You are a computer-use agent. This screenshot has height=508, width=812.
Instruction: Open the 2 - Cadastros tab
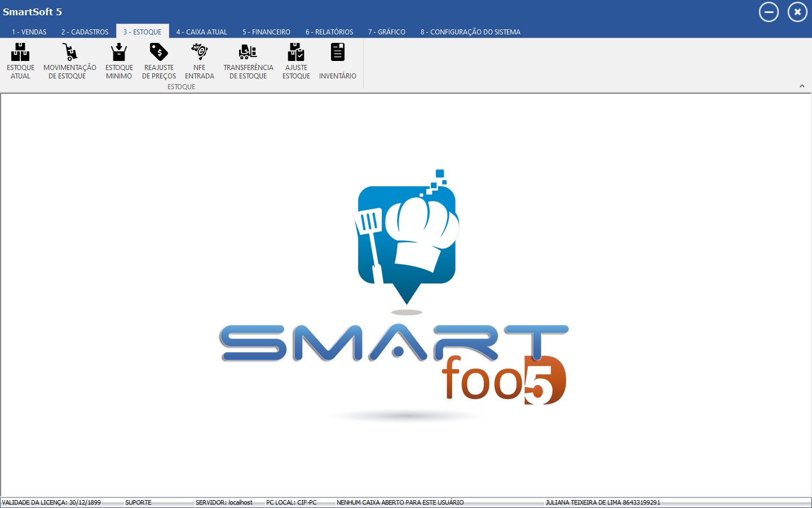tap(85, 32)
